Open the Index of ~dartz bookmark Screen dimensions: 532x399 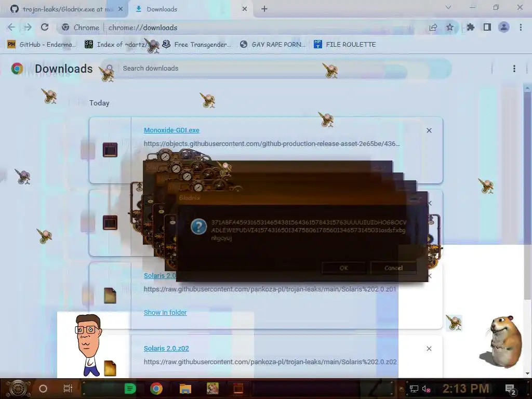(x=116, y=45)
